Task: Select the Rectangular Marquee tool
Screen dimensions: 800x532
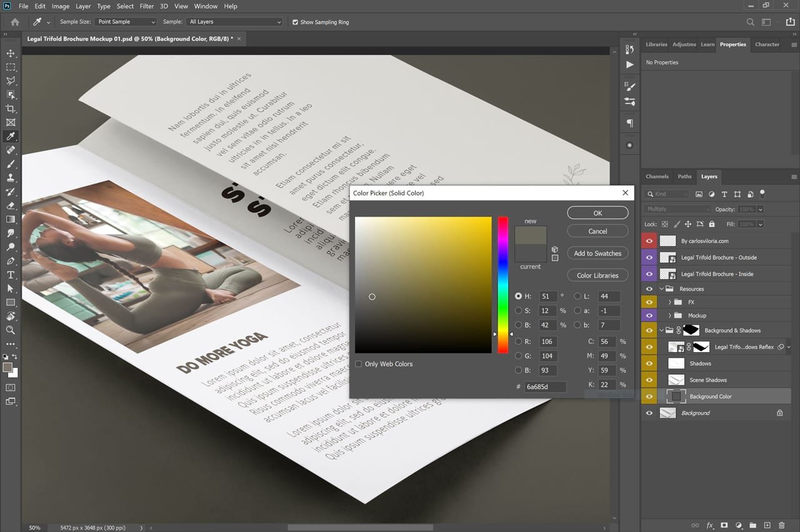Action: pyautogui.click(x=11, y=67)
